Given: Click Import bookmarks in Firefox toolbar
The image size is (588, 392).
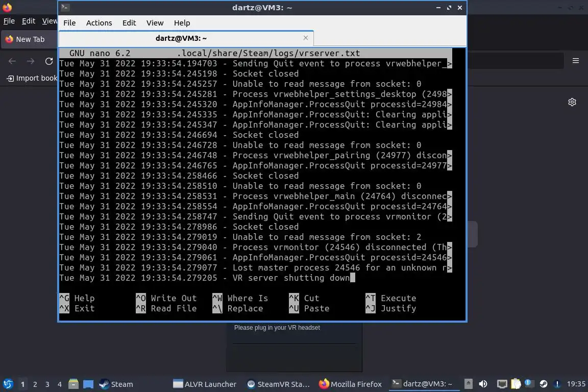Looking at the screenshot, I should coord(32,78).
